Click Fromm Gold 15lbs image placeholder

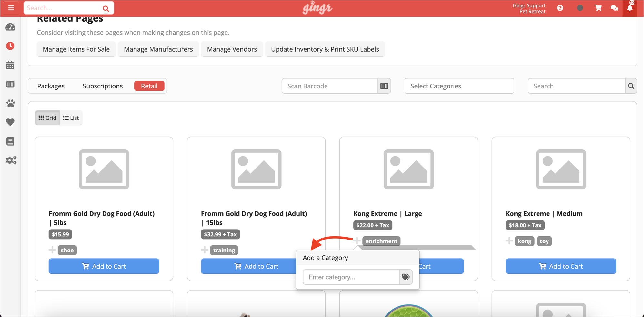256,169
